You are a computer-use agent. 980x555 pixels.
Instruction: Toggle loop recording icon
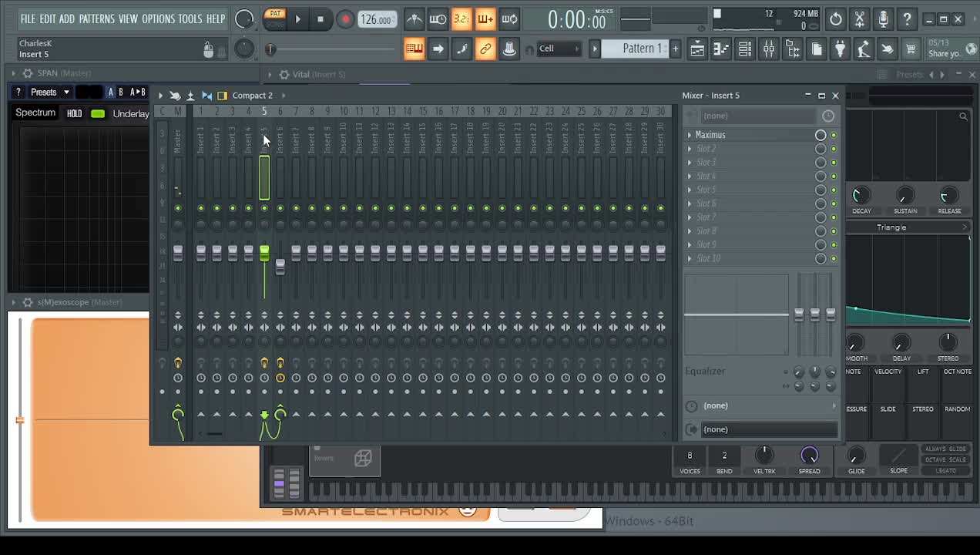tap(509, 19)
